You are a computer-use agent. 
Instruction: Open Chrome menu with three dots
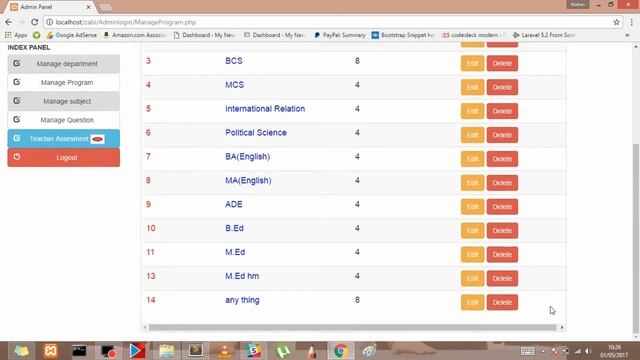[631, 22]
